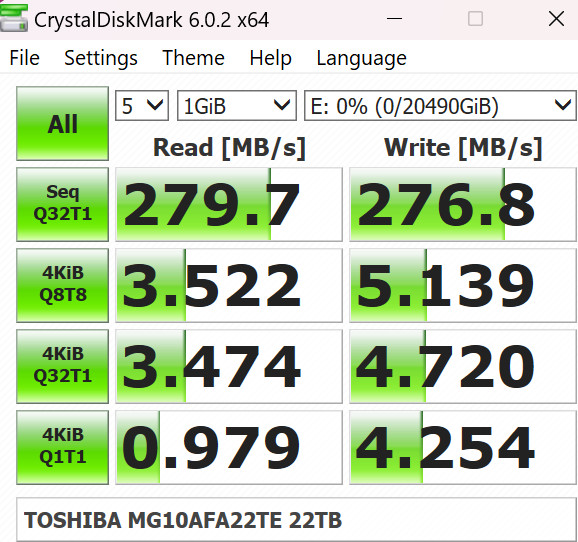
Task: Click the TOSHIBA MG10AFA22TE text field
Action: click(x=296, y=520)
